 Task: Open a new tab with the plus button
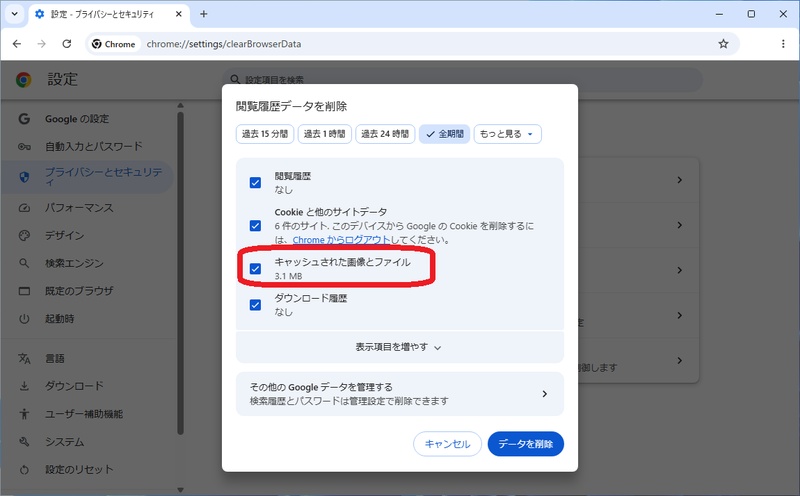204,14
